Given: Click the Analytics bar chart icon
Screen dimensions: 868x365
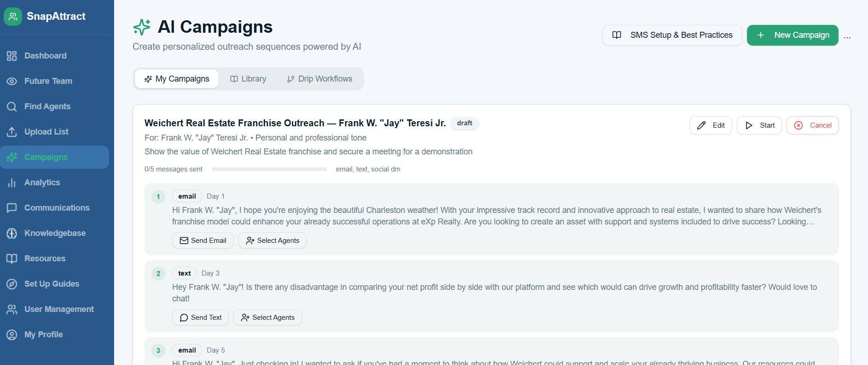Looking at the screenshot, I should [x=12, y=182].
